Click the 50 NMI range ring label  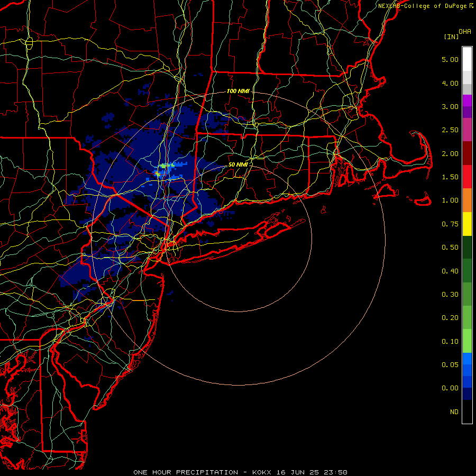(x=238, y=164)
